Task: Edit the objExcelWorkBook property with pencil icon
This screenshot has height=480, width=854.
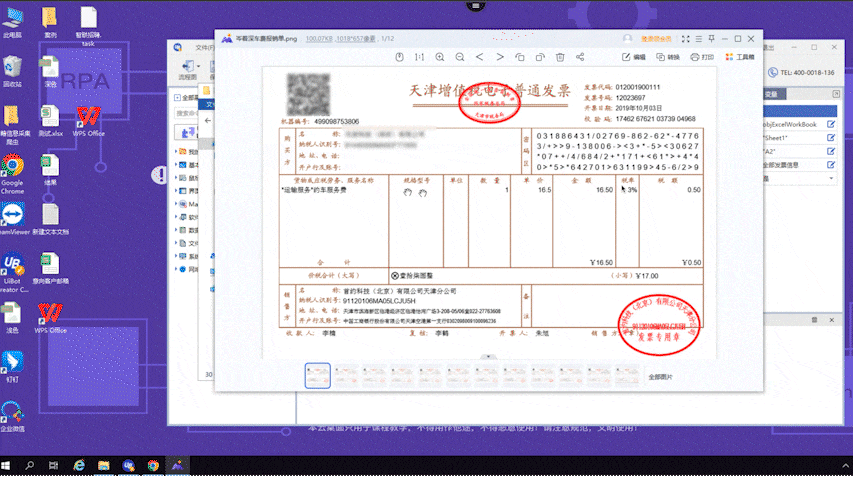Action: (x=831, y=124)
